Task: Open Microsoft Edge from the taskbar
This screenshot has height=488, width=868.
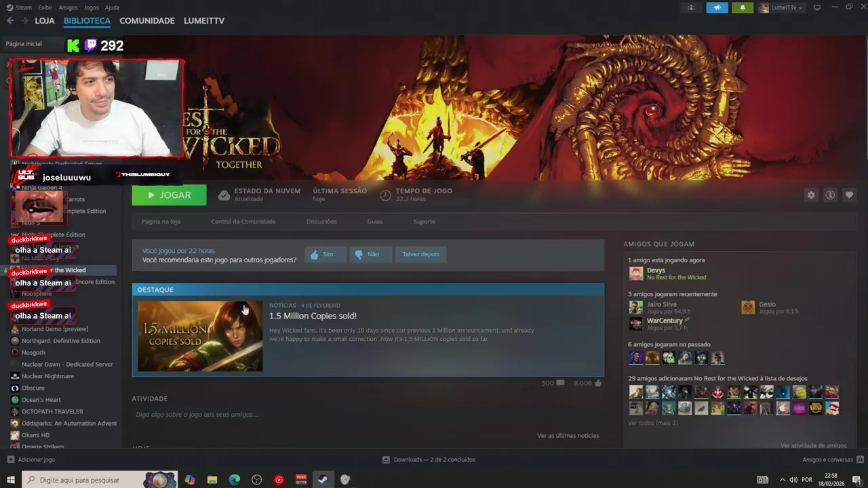Action: [x=234, y=480]
